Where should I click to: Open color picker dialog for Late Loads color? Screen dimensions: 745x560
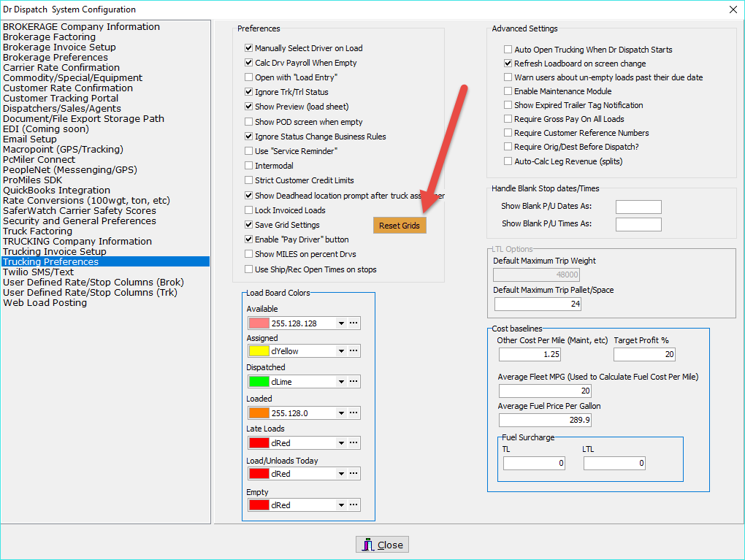(354, 442)
